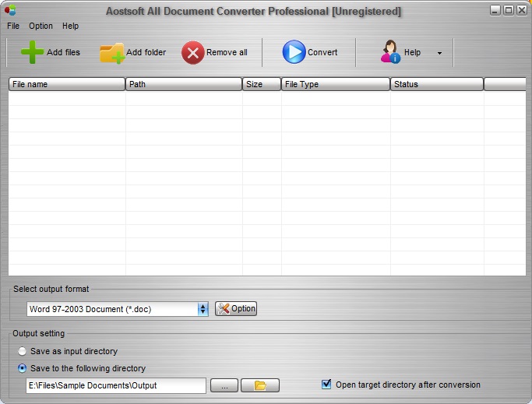Screen dimensions: 532x404
Task: Click the application logo in the title bar
Action: 10,10
